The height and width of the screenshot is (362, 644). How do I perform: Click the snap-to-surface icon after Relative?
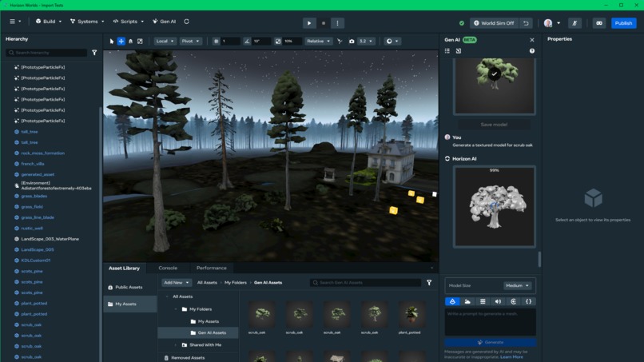(340, 41)
